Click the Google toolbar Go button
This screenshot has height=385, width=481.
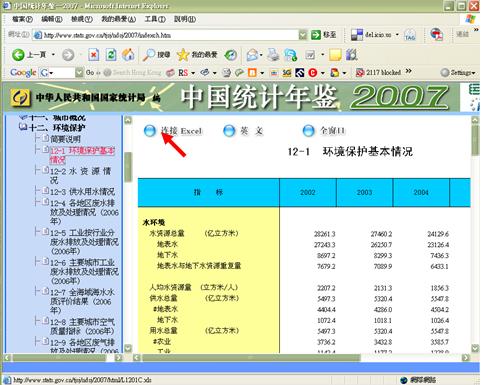click(90, 73)
